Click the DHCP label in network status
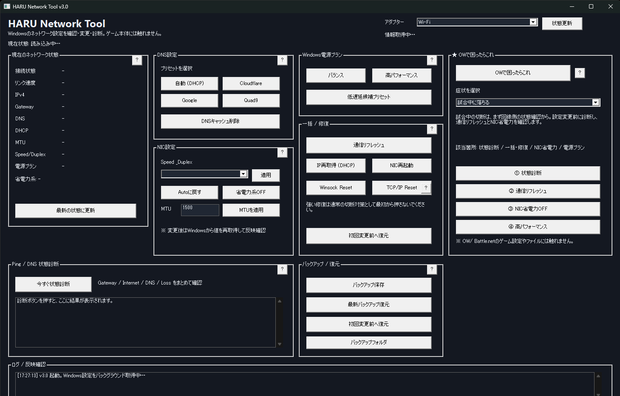 tap(22, 131)
